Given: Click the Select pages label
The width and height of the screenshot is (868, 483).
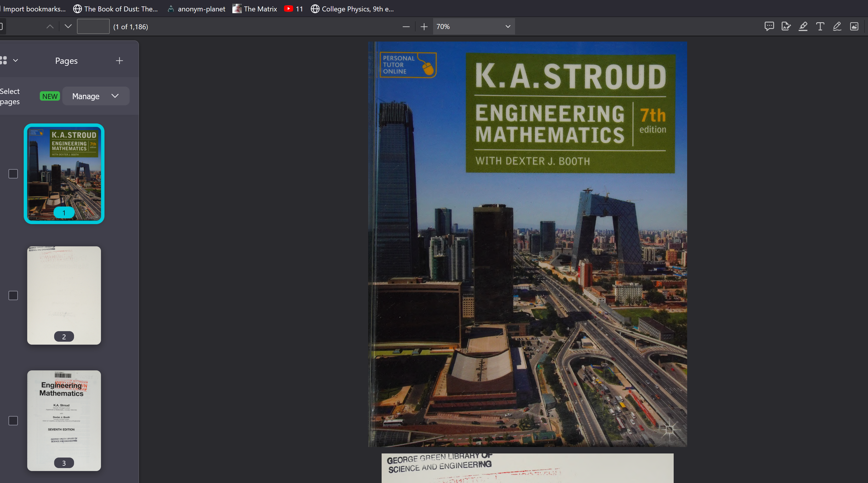Looking at the screenshot, I should (10, 96).
